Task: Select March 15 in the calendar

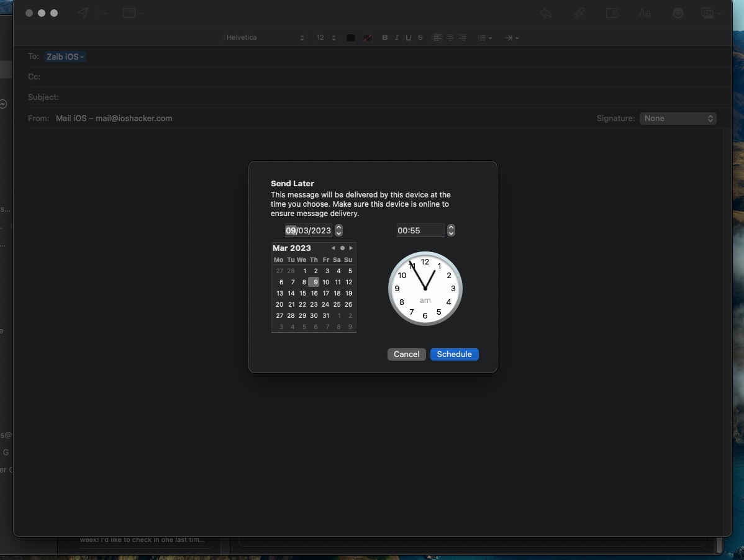Action: pos(302,294)
